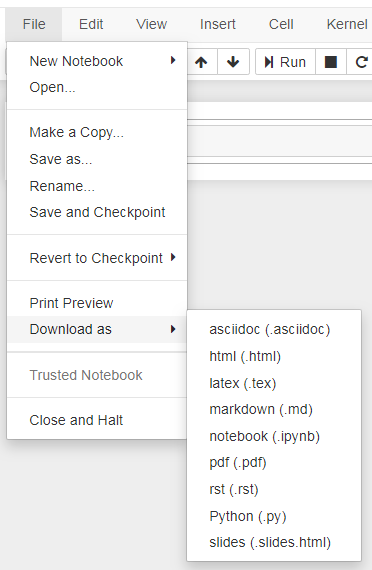Expand the Revert to Checkpoint submenu
The image size is (372, 570).
pyautogui.click(x=97, y=258)
